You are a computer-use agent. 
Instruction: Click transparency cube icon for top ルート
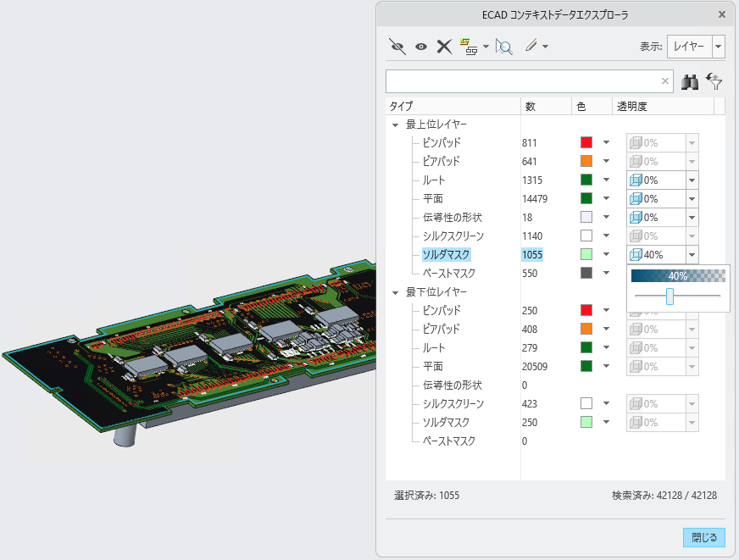(x=636, y=180)
